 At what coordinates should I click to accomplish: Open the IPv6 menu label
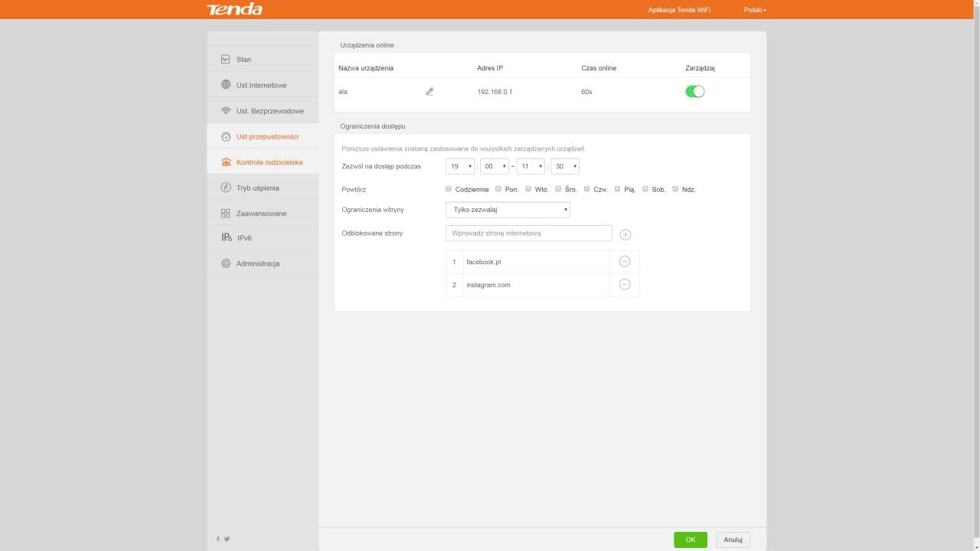click(244, 238)
